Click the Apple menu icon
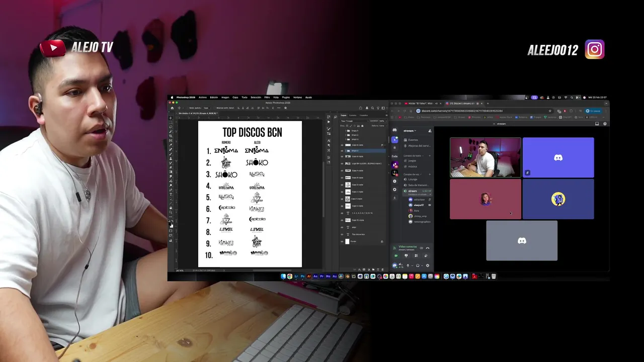The image size is (644, 362). (172, 98)
